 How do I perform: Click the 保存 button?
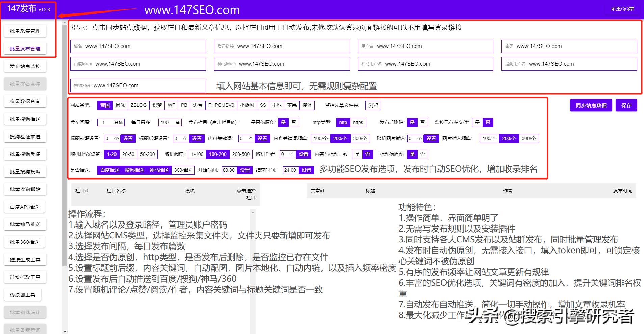click(626, 105)
